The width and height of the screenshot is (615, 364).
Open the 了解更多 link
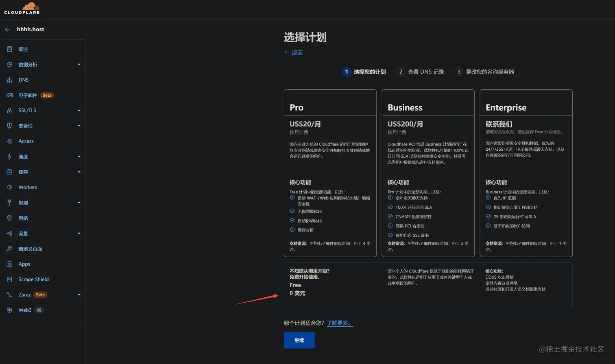point(340,323)
